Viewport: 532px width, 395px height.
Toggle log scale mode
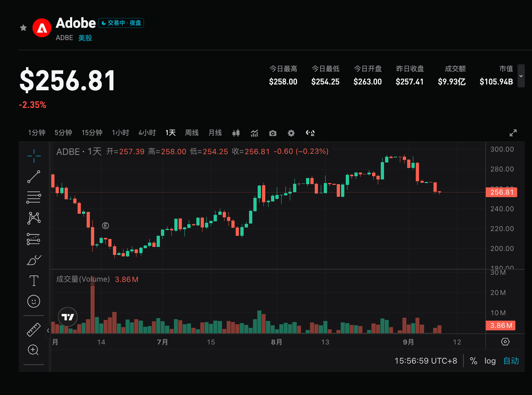point(490,361)
